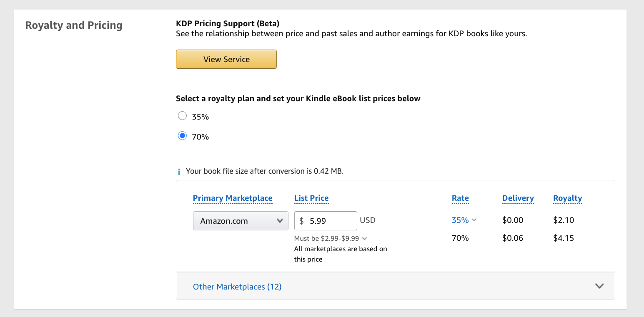Screen dimensions: 644x317
Task: Click inside the list price input field
Action: tap(329, 220)
